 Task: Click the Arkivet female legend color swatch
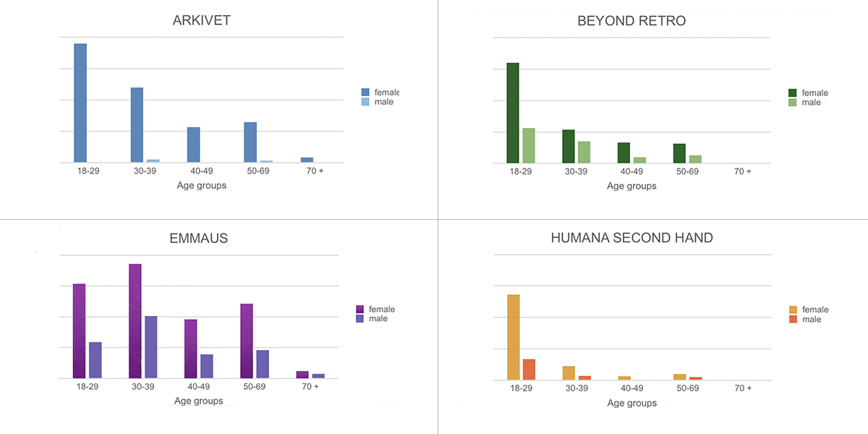[x=365, y=93]
